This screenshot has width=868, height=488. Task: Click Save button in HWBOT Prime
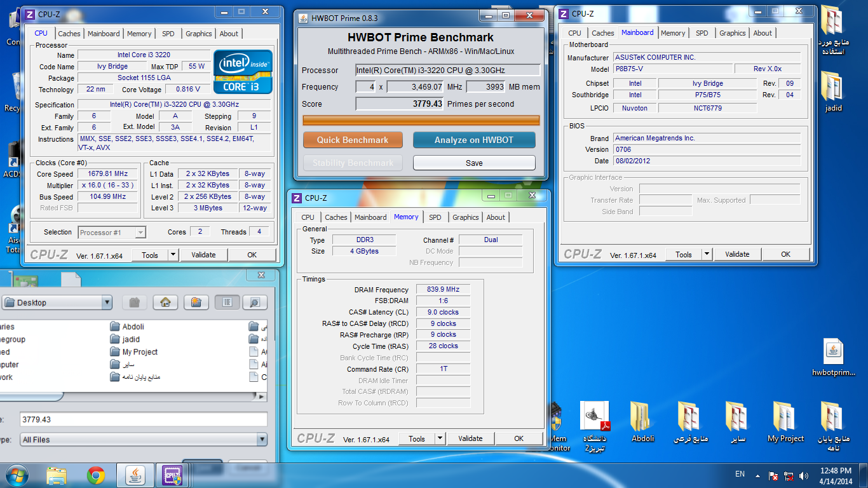click(x=474, y=163)
